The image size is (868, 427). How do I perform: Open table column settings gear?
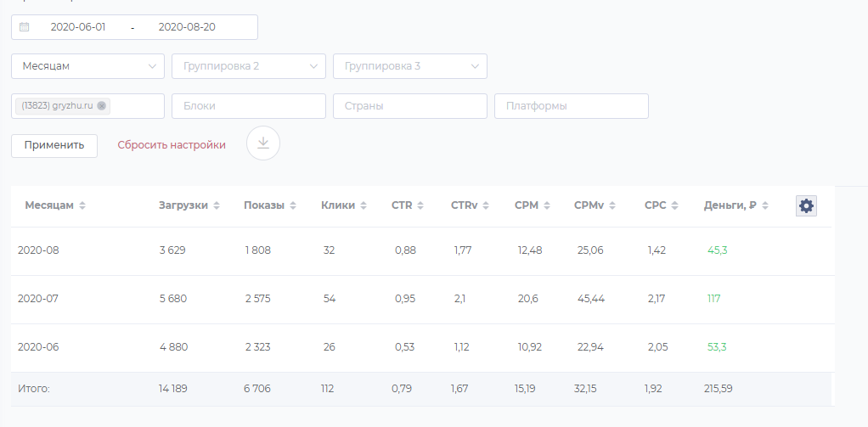(x=806, y=205)
